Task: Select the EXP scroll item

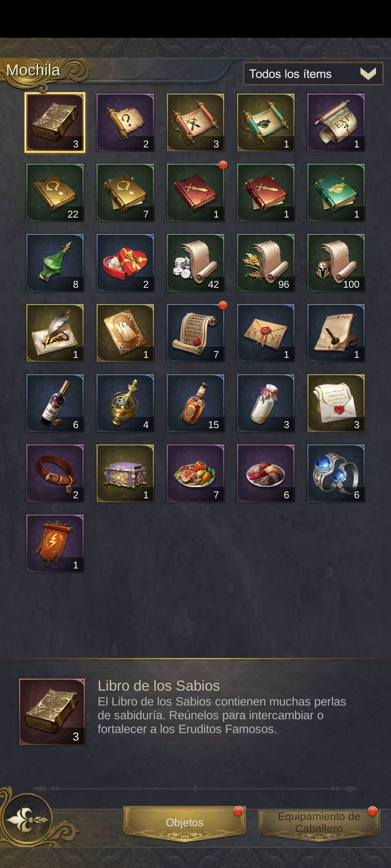Action: tap(336, 123)
